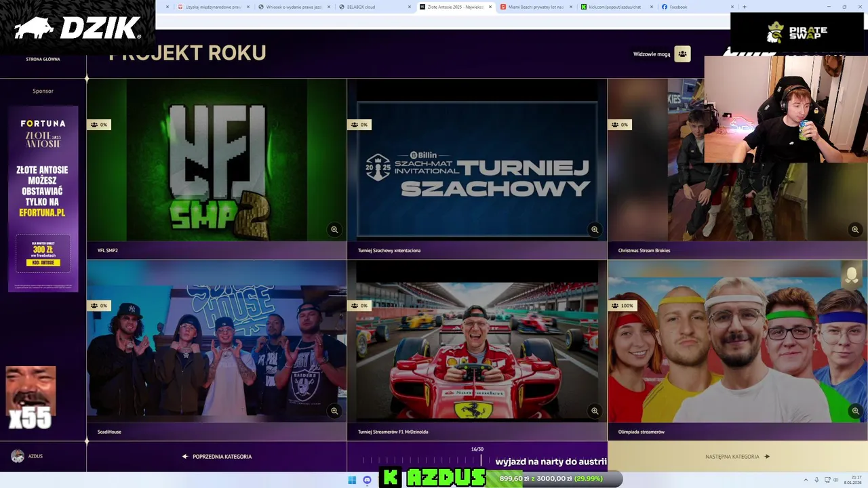The height and width of the screenshot is (488, 868).
Task: Click 'Olimpiada streamerów' caption text
Action: 642,432
